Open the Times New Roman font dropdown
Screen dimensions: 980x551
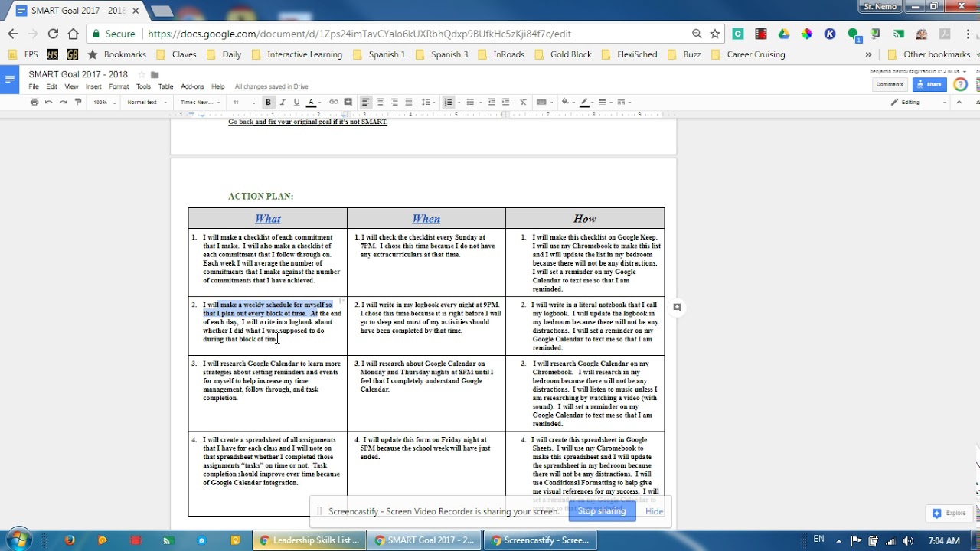(x=200, y=102)
